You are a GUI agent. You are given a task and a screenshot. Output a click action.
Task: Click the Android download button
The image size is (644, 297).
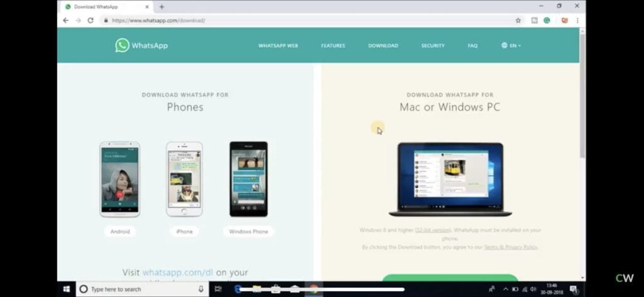click(120, 231)
